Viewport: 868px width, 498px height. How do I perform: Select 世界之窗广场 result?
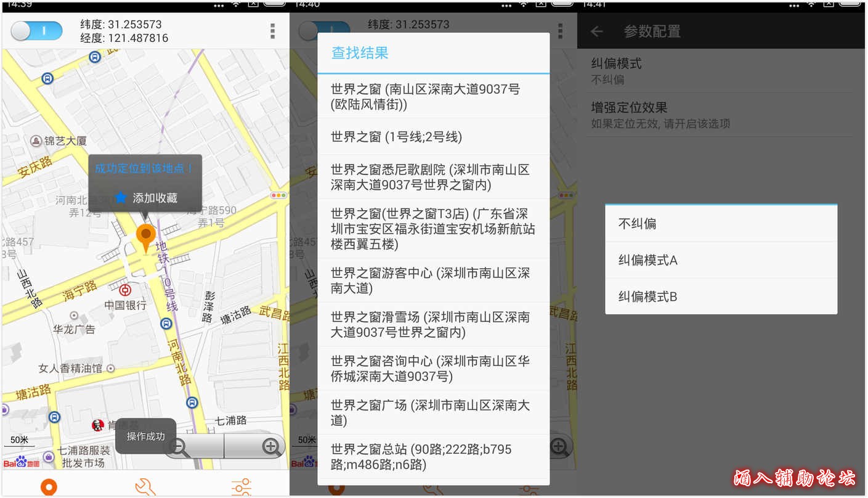click(433, 412)
